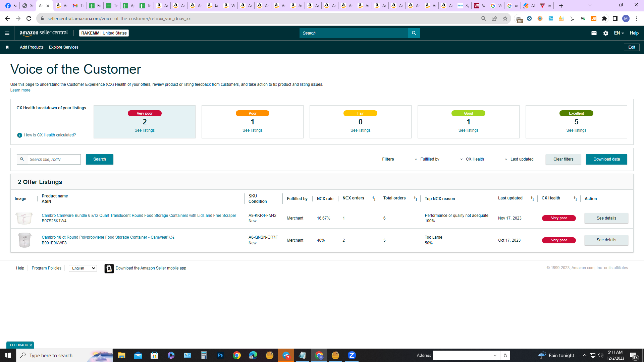Open Photoshop from the taskbar
Image resolution: width=644 pixels, height=362 pixels.
(220, 355)
